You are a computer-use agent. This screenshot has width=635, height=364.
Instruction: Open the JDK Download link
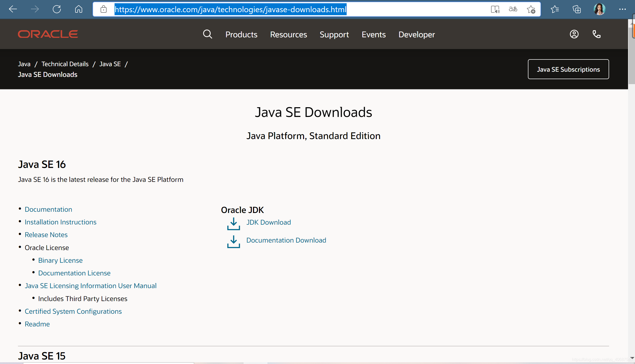268,222
